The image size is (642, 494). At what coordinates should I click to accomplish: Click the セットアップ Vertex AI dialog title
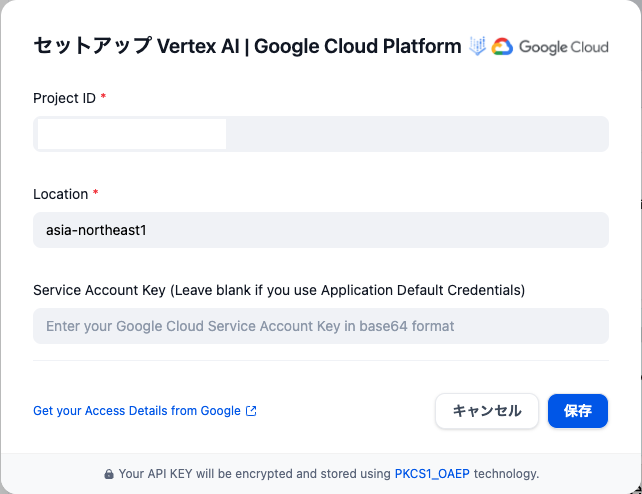[x=247, y=46]
